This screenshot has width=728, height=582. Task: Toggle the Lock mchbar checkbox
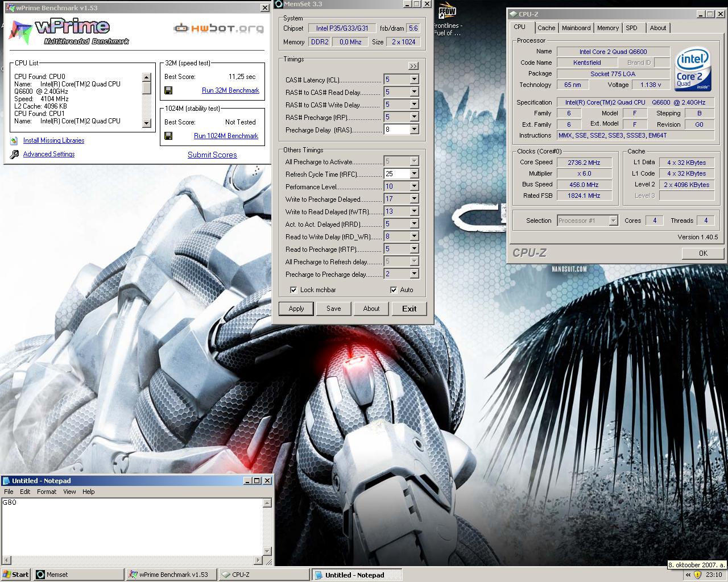coord(293,290)
